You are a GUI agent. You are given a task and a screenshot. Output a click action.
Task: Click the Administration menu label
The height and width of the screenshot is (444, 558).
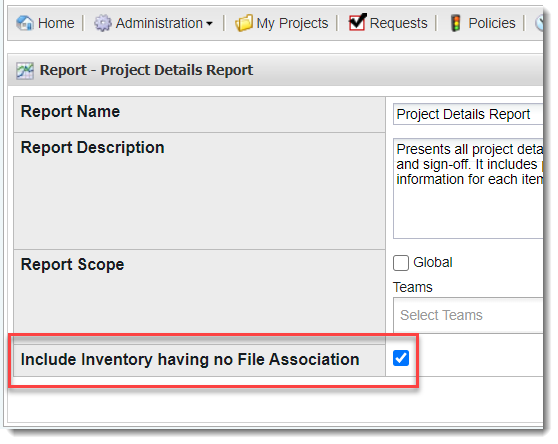(159, 23)
